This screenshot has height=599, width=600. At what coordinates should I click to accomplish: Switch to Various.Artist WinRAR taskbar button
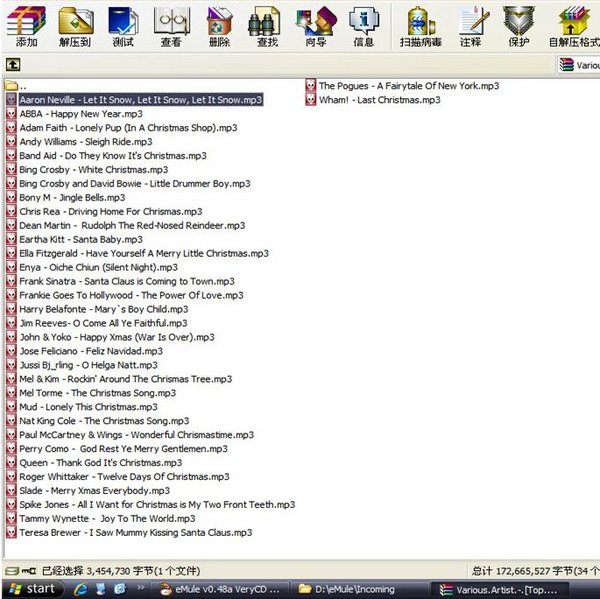(499, 590)
